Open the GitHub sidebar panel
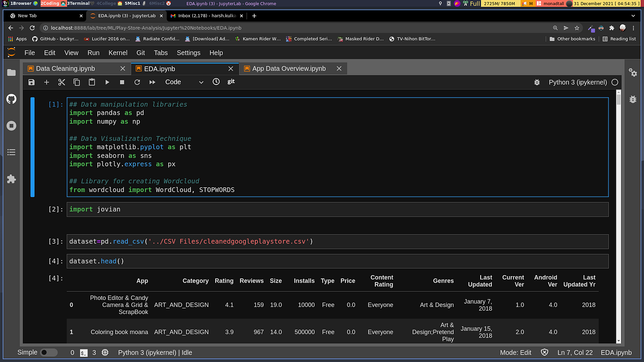This screenshot has height=362, width=644. pyautogui.click(x=11, y=99)
